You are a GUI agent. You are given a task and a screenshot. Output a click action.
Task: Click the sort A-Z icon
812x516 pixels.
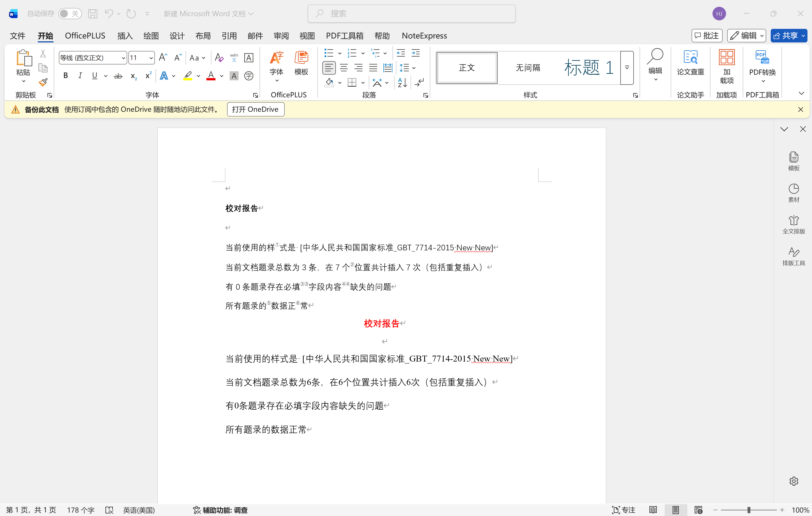pos(402,82)
